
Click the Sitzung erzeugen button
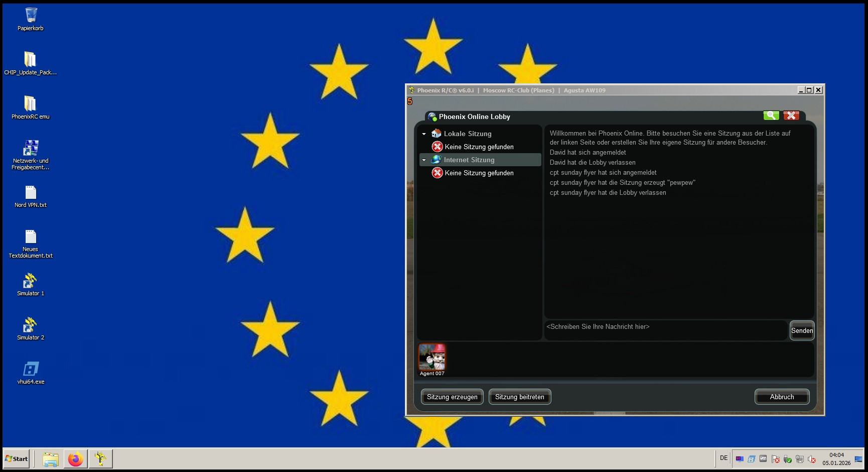(x=452, y=397)
